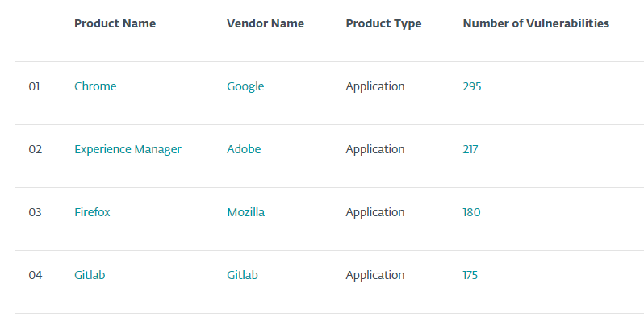
Task: Open the Adobe vendor link
Action: (244, 149)
